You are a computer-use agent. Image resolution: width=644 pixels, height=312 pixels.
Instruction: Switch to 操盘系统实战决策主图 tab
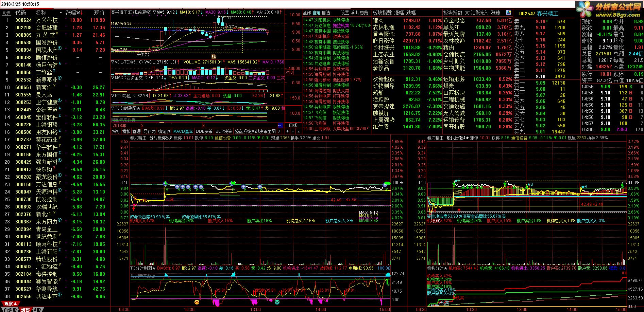255,131
